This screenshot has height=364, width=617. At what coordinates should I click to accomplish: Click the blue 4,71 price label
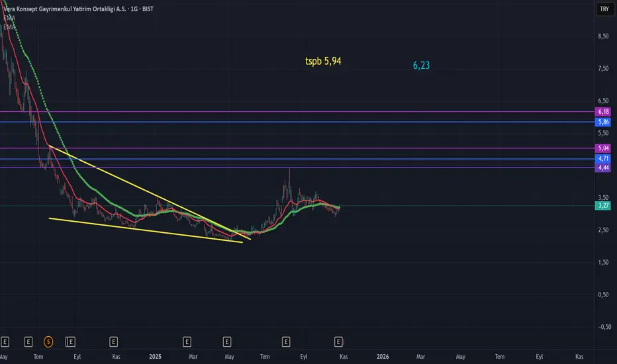[603, 159]
